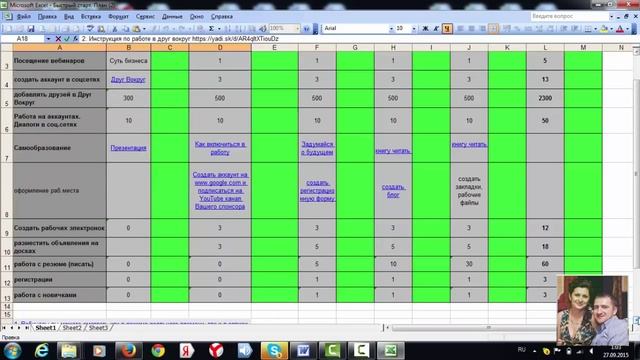The image size is (640, 360).
Task: Open the Windows Start orb
Action: pos(13,351)
